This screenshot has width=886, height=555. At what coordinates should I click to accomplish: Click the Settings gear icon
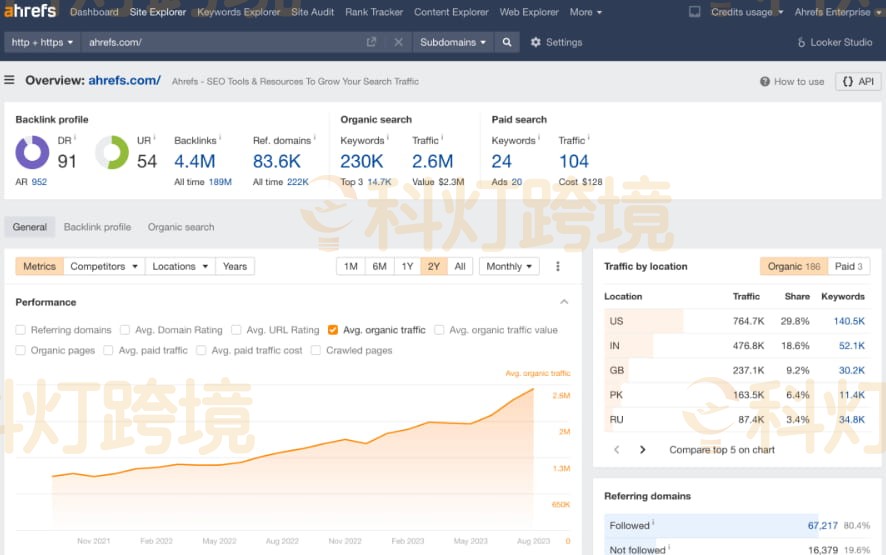pyautogui.click(x=536, y=43)
